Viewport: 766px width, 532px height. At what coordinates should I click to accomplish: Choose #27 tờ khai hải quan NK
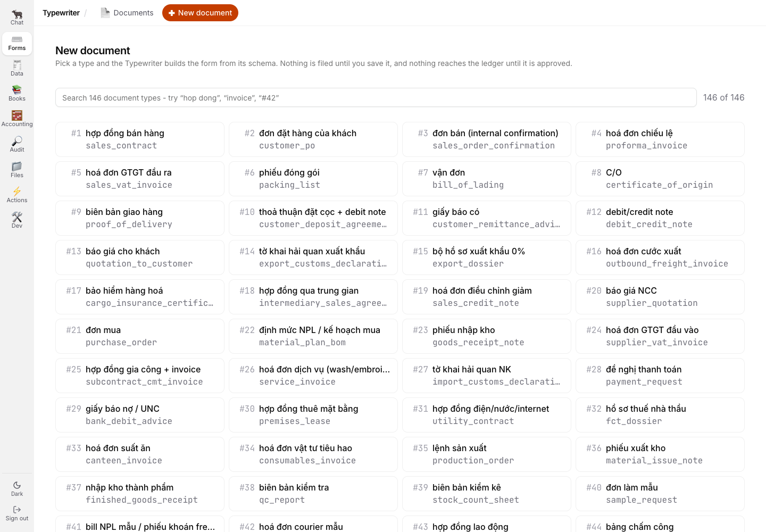pyautogui.click(x=487, y=376)
